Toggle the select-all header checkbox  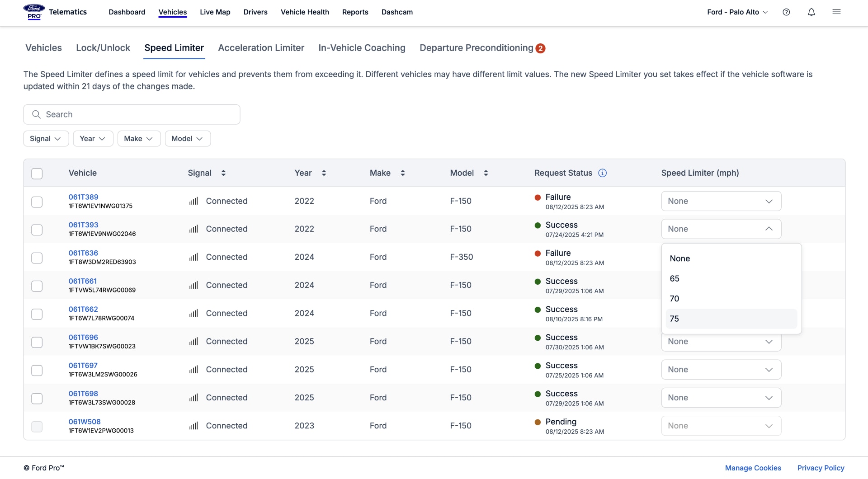click(37, 174)
